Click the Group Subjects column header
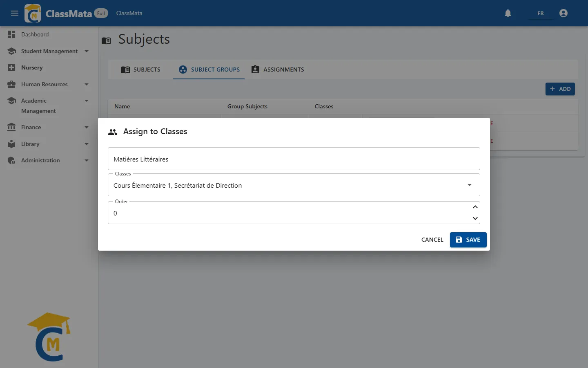Screen dimensions: 588x368 pyautogui.click(x=247, y=106)
